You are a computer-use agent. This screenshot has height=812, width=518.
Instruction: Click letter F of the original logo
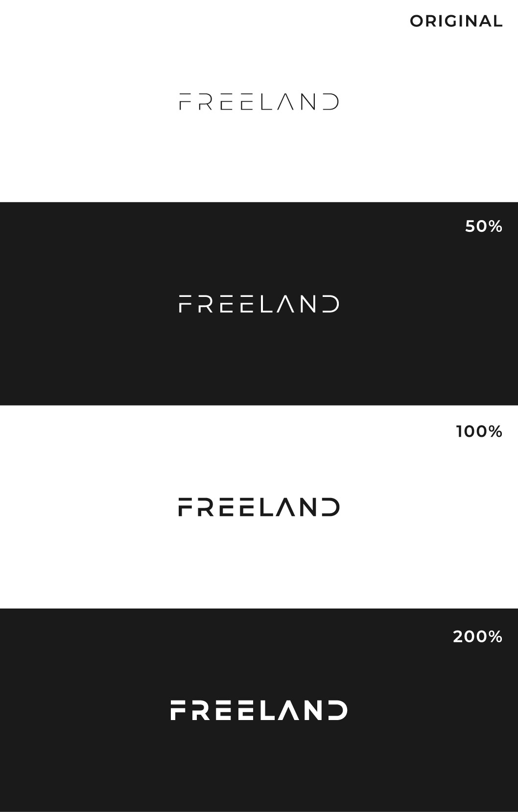point(185,102)
